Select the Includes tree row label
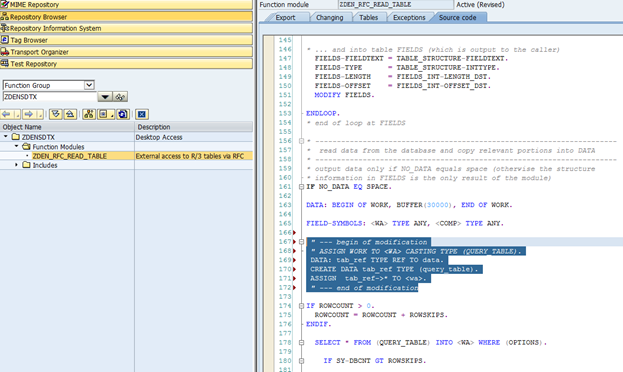Screen dimensions: 623x372 tap(45, 165)
